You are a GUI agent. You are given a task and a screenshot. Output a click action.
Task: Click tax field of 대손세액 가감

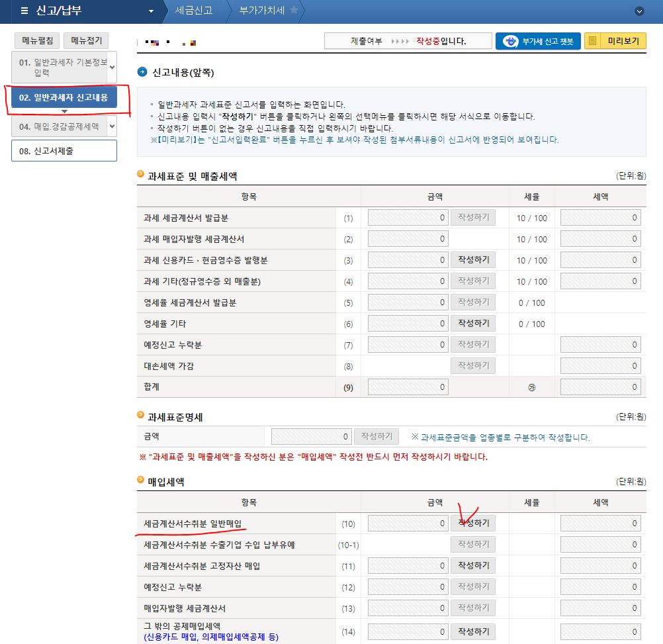click(600, 365)
